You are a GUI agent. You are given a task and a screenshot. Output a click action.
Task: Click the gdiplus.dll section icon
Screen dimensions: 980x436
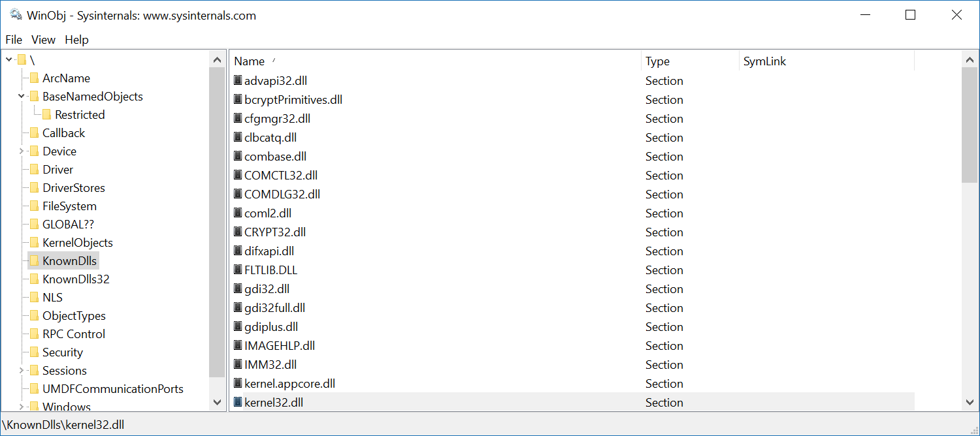point(238,327)
